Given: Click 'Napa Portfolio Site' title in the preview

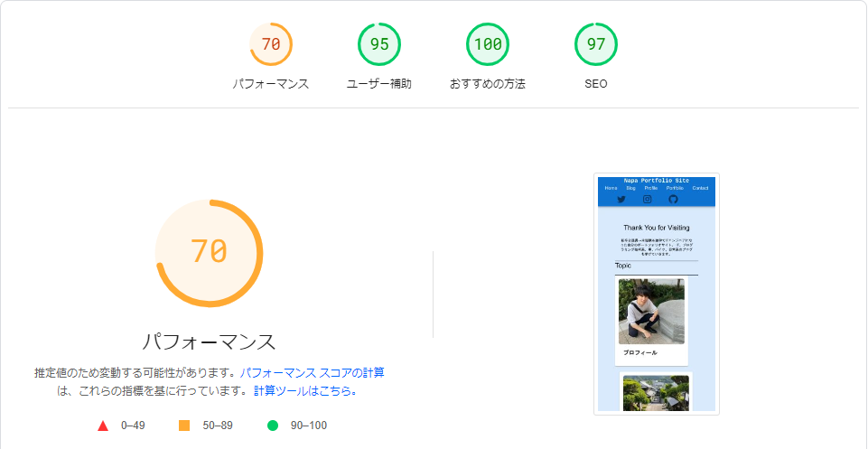Looking at the screenshot, I should pyautogui.click(x=657, y=181).
